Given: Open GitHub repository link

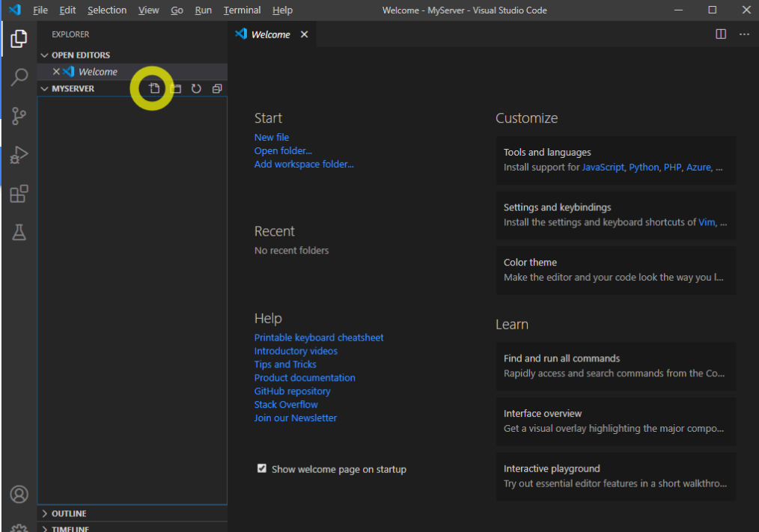Looking at the screenshot, I should pos(293,391).
